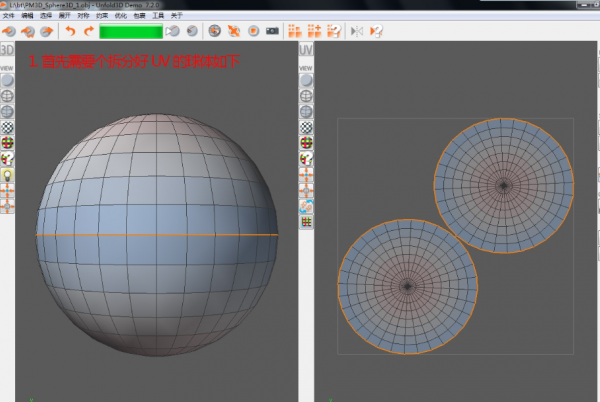The width and height of the screenshot is (600, 402).
Task: Click the light bulb icon in the 3D sidebar
Action: (x=8, y=174)
